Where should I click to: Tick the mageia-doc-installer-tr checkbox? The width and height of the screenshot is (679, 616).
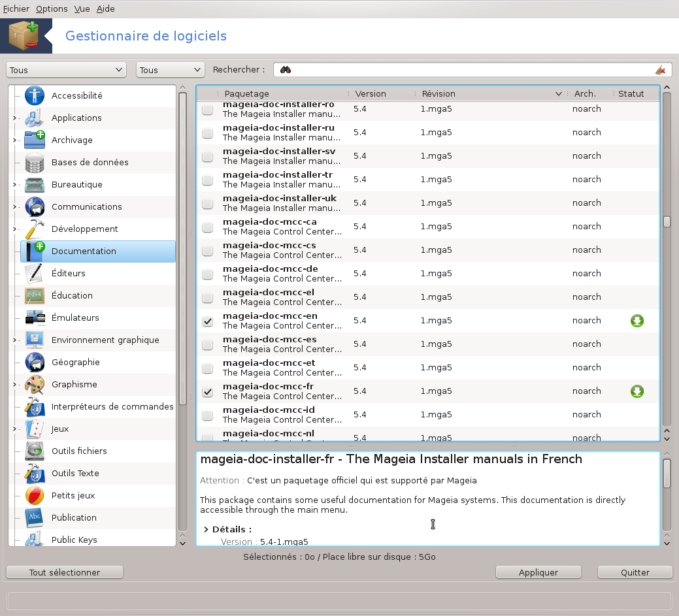[x=208, y=180]
